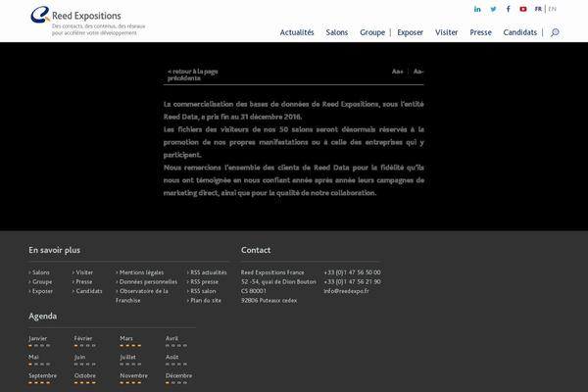The height and width of the screenshot is (392, 588).
Task: Open RSS salon feed link
Action: click(x=201, y=291)
